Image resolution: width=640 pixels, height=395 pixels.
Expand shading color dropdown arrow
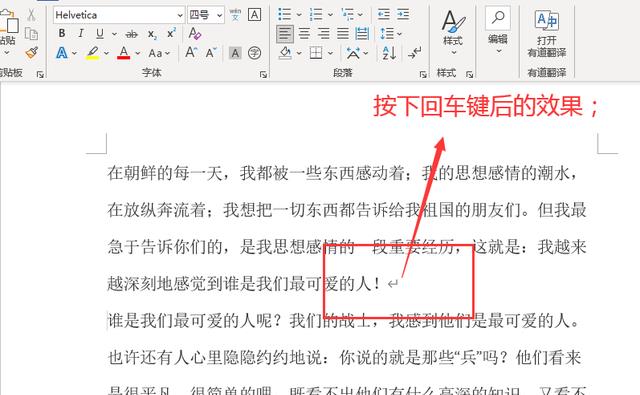click(x=299, y=53)
